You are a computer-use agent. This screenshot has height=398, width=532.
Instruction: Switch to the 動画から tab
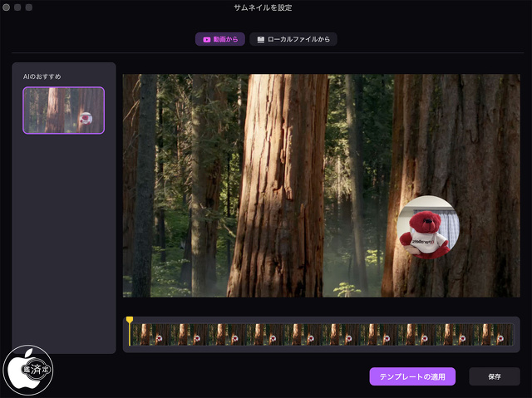tap(220, 39)
